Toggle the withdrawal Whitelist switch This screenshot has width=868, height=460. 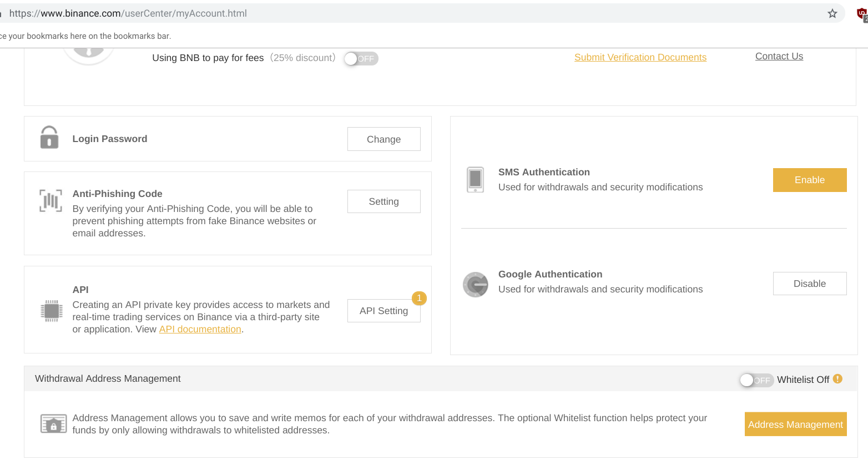tap(756, 380)
